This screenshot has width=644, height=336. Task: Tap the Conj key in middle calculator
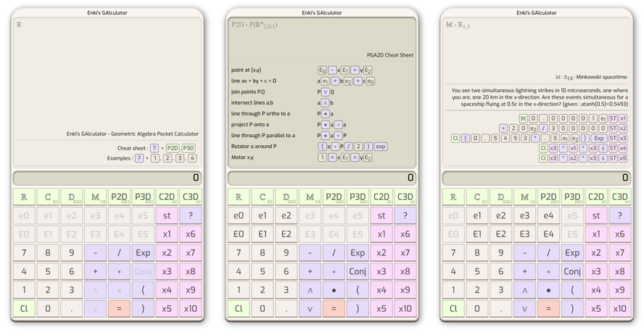[358, 271]
